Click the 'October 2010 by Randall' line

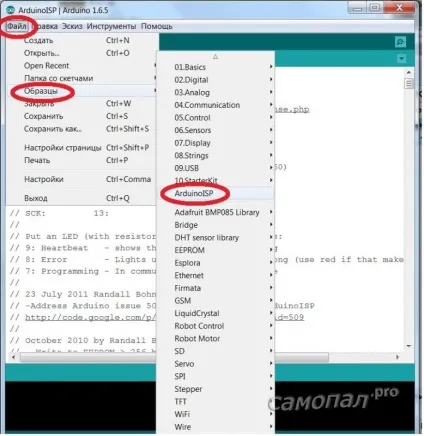tap(83, 340)
